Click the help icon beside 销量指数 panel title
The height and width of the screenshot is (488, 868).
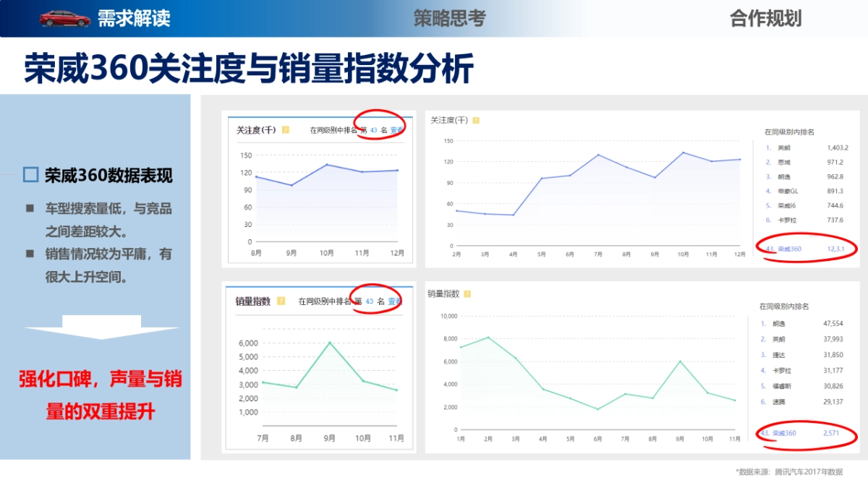[x=281, y=301]
